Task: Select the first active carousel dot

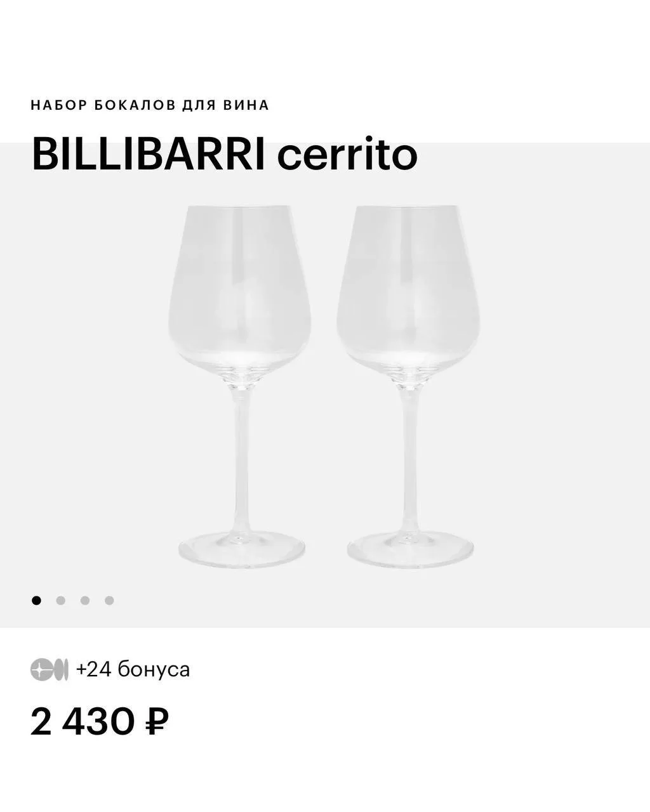Action: click(36, 600)
